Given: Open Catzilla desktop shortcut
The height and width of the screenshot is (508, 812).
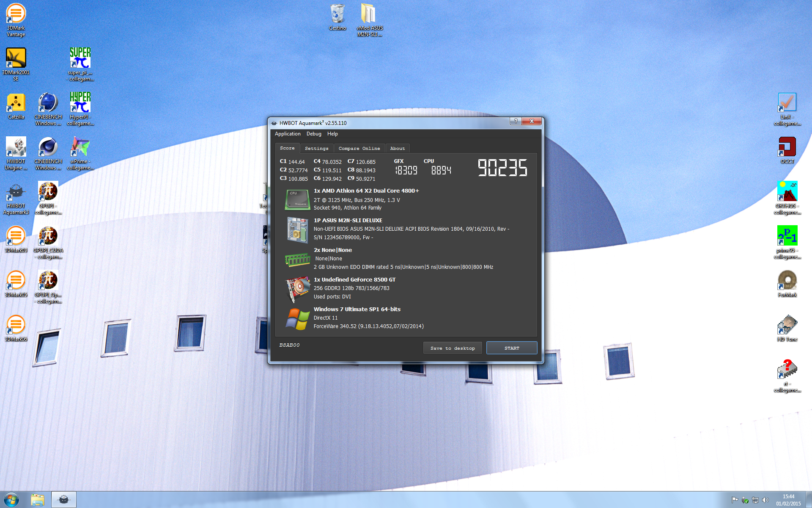Looking at the screenshot, I should tap(16, 107).
